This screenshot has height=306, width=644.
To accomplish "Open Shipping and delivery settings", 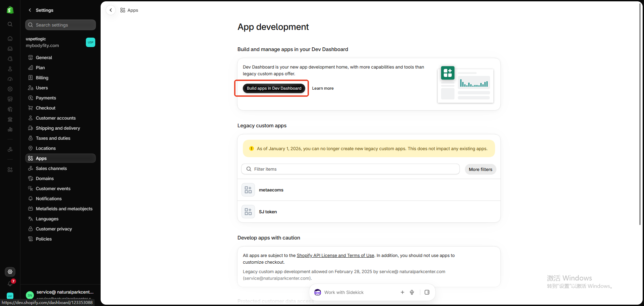I will 60,128.
